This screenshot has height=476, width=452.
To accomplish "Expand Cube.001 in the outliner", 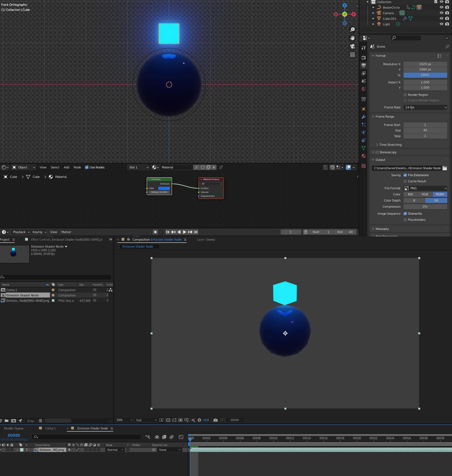I will pos(373,18).
